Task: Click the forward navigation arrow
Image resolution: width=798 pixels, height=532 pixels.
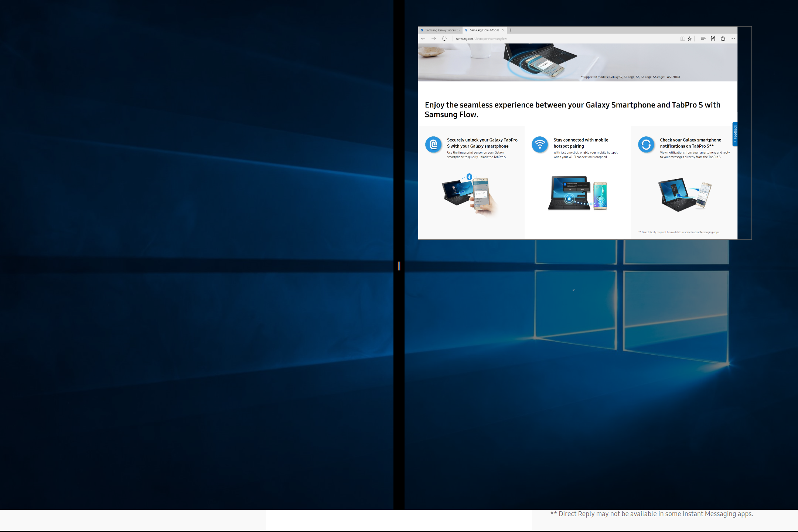Action: pyautogui.click(x=433, y=38)
